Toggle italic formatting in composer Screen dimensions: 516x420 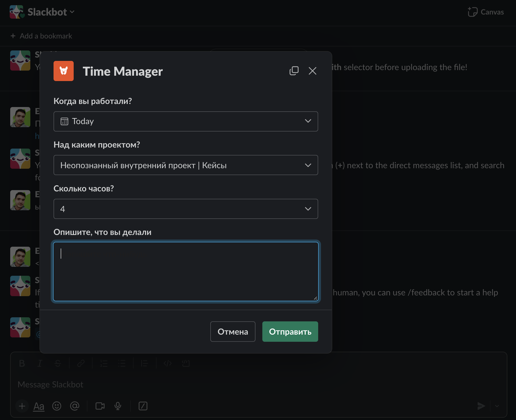point(40,363)
